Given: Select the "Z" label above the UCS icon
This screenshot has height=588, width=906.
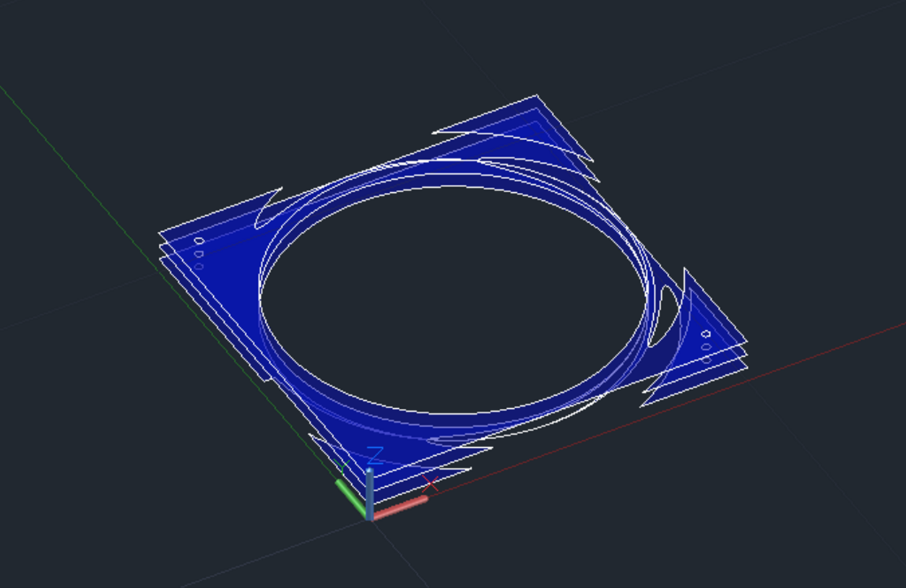Looking at the screenshot, I should [374, 457].
